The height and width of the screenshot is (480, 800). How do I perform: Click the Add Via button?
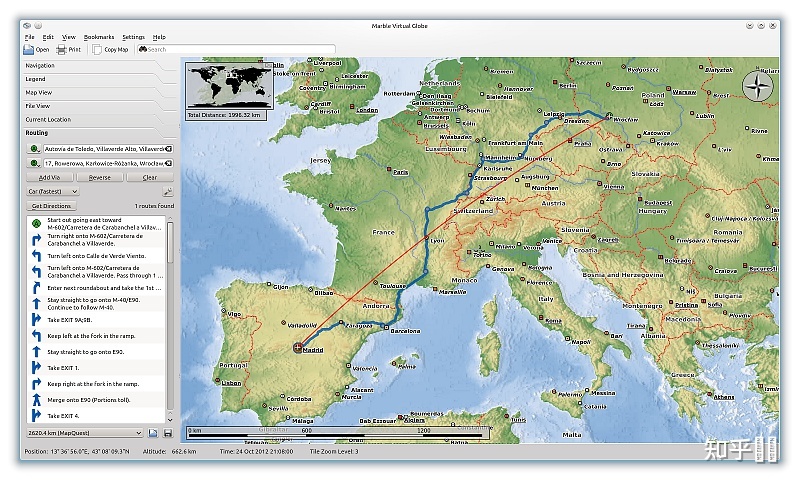49,178
